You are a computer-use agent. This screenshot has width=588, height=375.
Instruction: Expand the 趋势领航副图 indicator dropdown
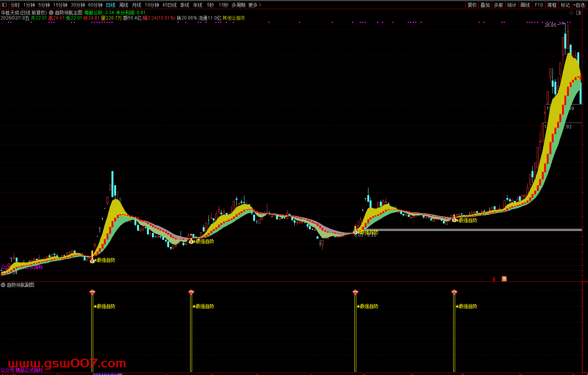click(x=3, y=285)
